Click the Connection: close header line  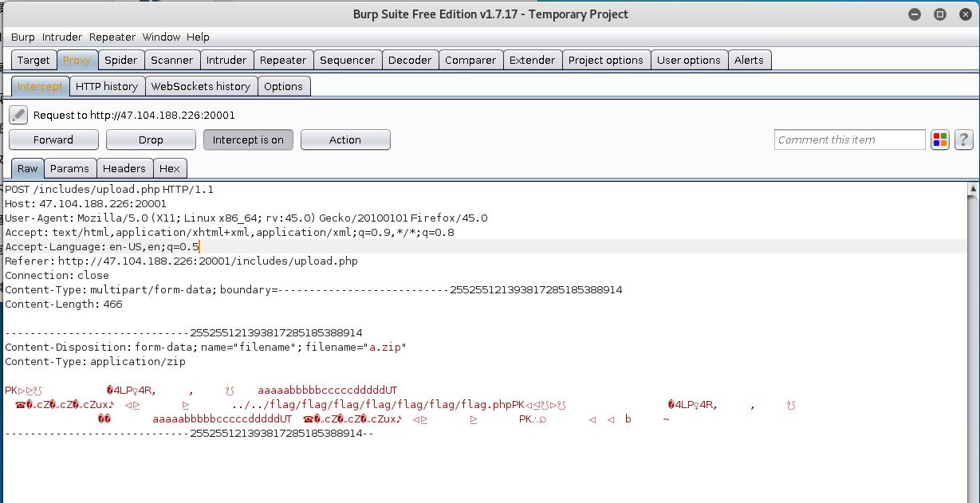pos(57,276)
